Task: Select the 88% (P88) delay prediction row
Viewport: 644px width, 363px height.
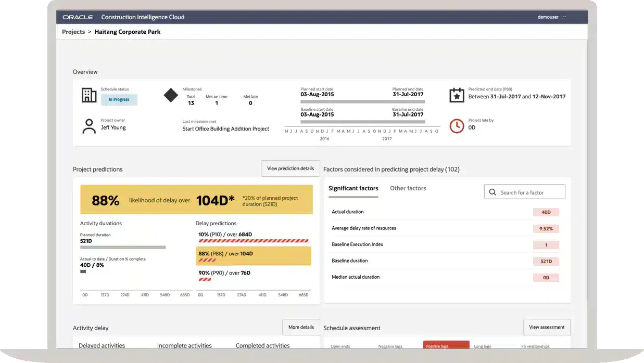Action: pyautogui.click(x=254, y=256)
